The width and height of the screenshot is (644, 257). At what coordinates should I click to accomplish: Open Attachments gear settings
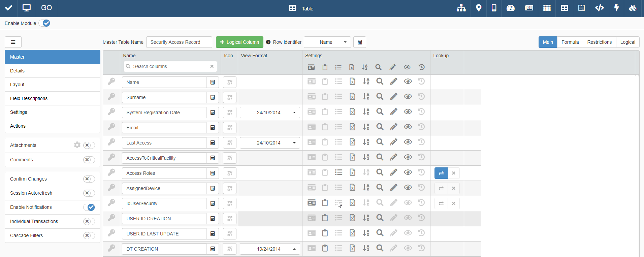click(x=77, y=145)
